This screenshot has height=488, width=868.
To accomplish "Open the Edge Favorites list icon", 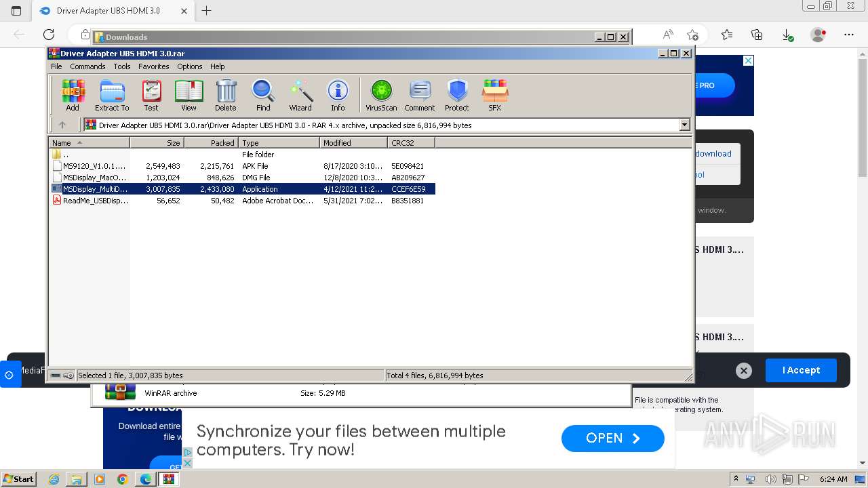I will (x=727, y=35).
